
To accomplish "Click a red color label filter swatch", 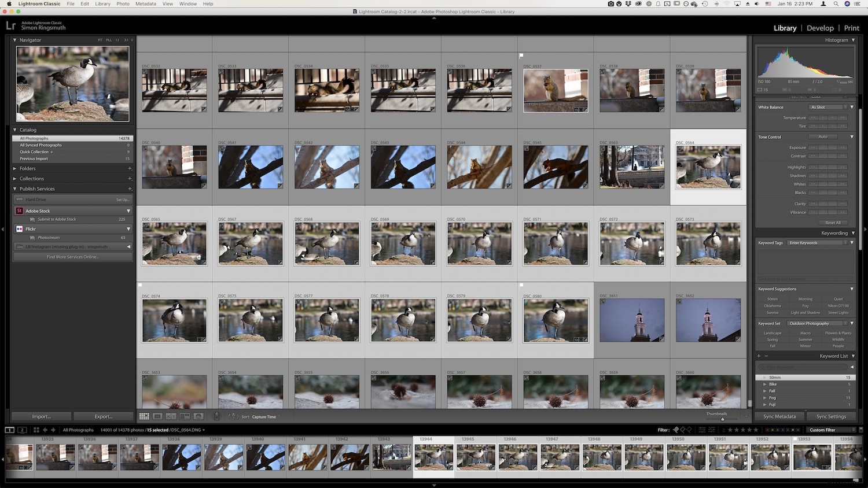I will [x=767, y=430].
